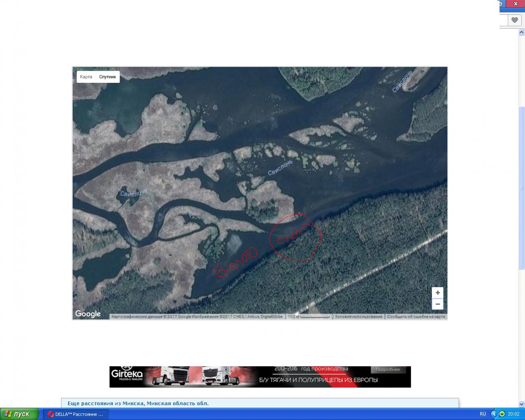Zoom out of the map with minus button
525x420 pixels.
[438, 304]
